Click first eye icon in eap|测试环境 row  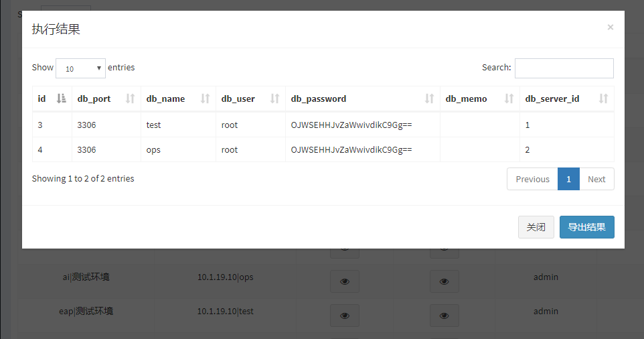pyautogui.click(x=345, y=316)
